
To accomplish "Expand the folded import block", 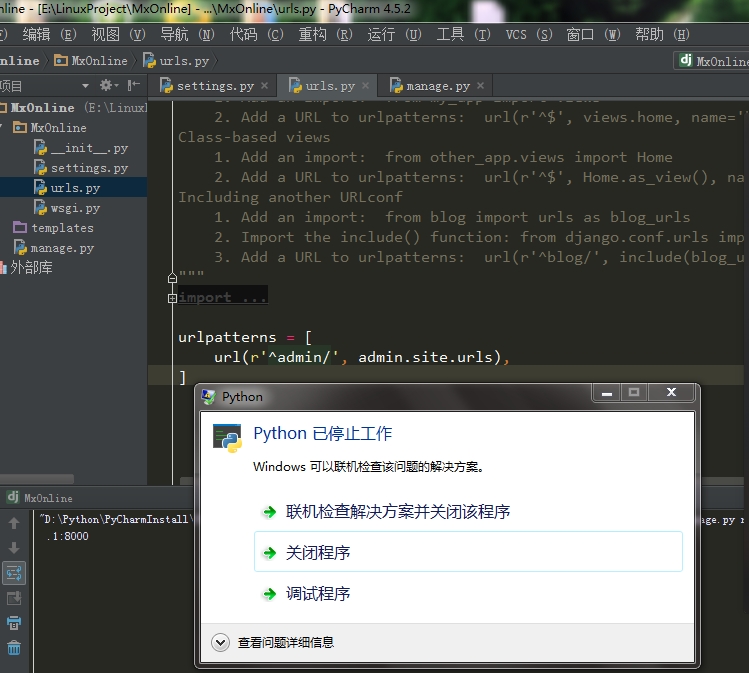I will [x=172, y=298].
